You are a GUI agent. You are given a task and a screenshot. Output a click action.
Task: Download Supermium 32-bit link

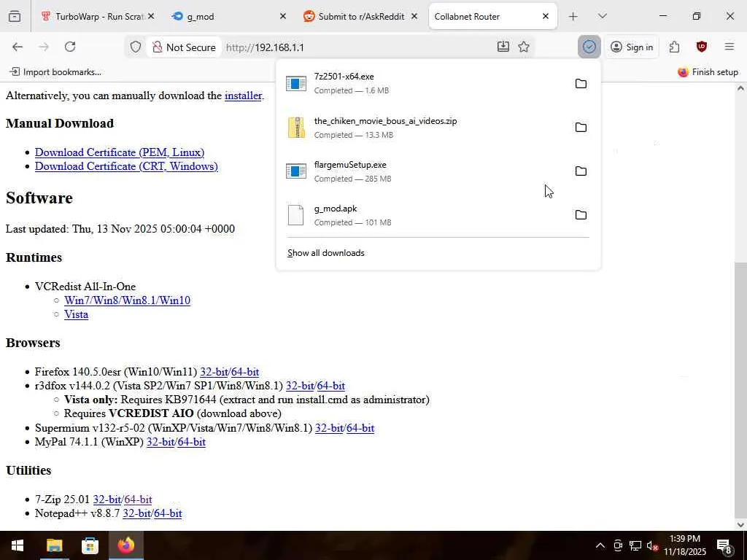(x=329, y=428)
